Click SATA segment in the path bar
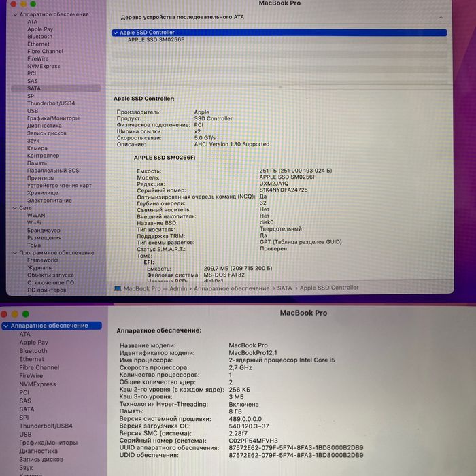Viewport: 476px width, 476px height. pyautogui.click(x=284, y=288)
